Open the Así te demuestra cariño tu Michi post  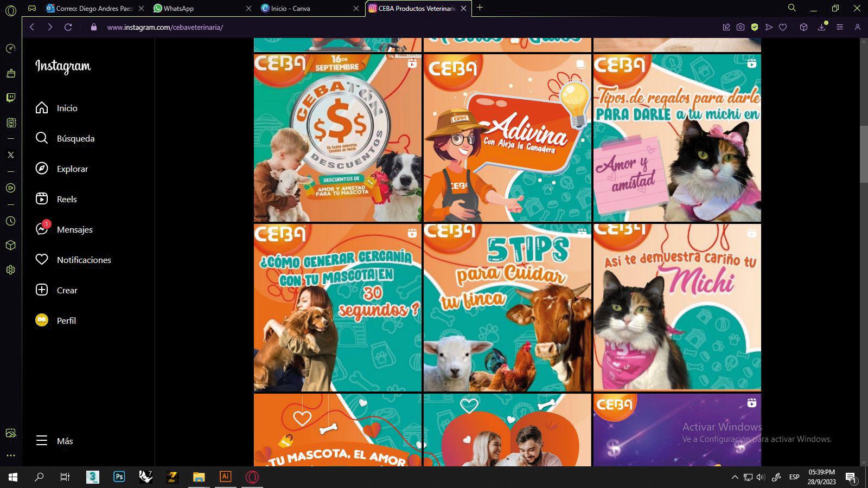click(x=677, y=307)
